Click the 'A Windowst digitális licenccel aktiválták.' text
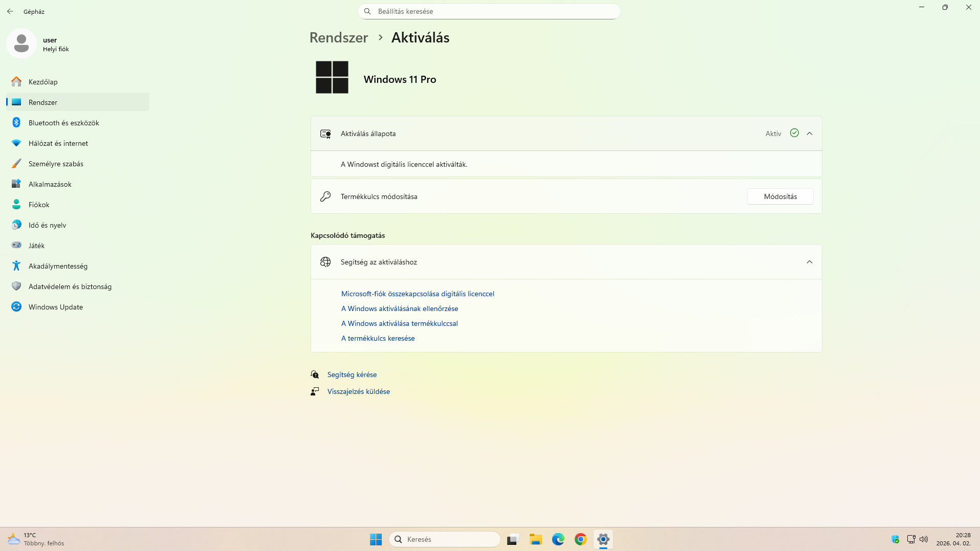980x551 pixels. pos(404,164)
